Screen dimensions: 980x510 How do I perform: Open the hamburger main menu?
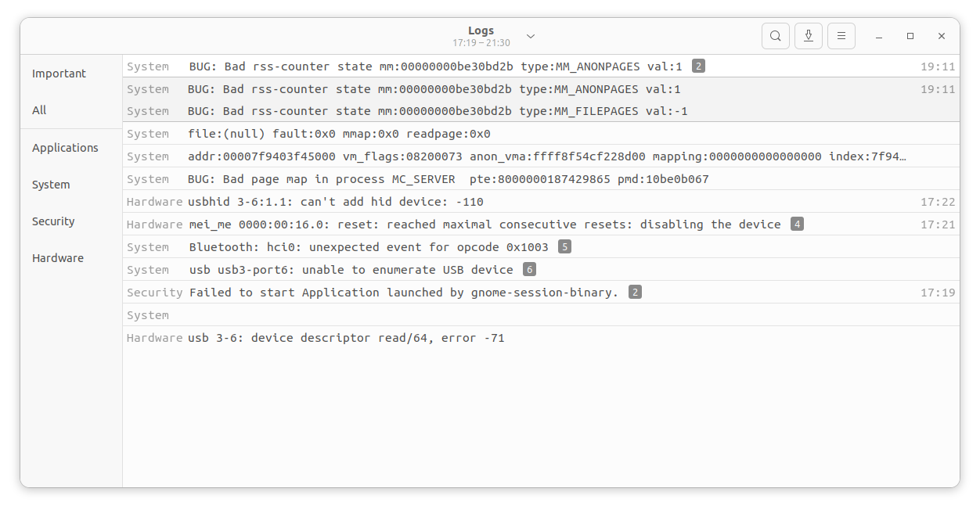click(841, 36)
